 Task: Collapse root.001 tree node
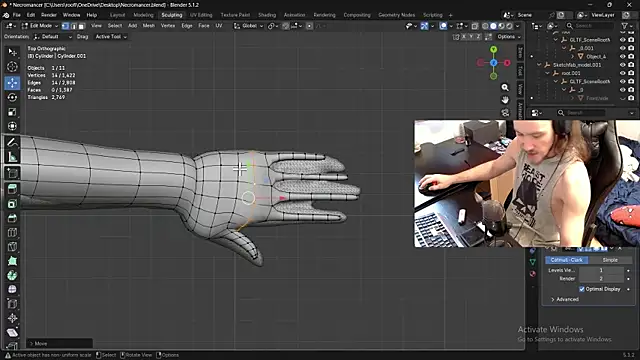pos(547,73)
